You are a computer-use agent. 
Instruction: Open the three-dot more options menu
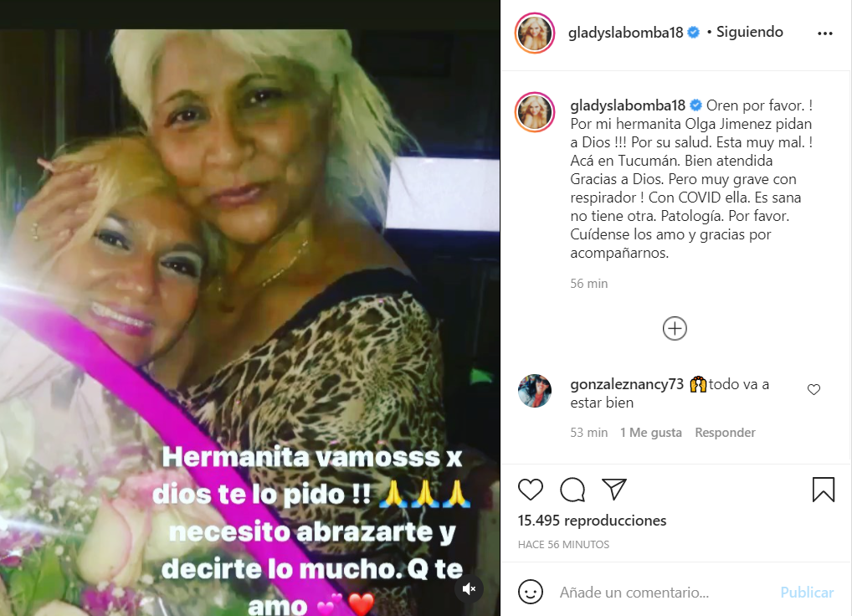coord(825,33)
